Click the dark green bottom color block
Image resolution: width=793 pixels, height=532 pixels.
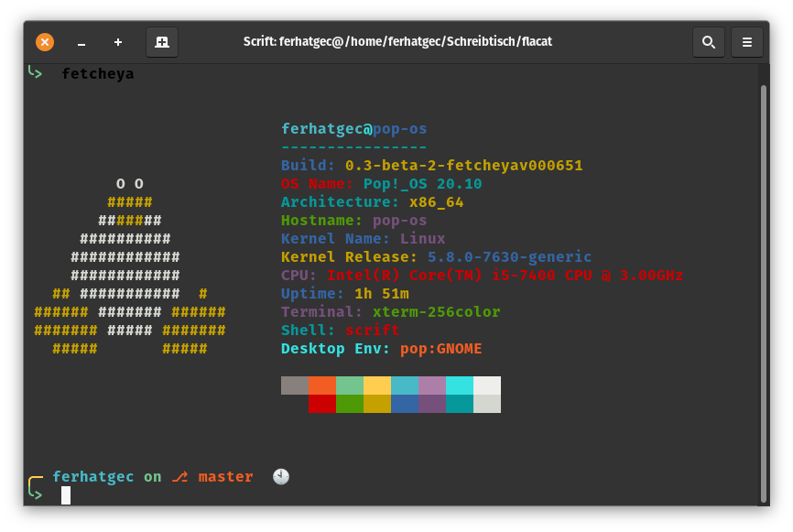[x=350, y=404]
